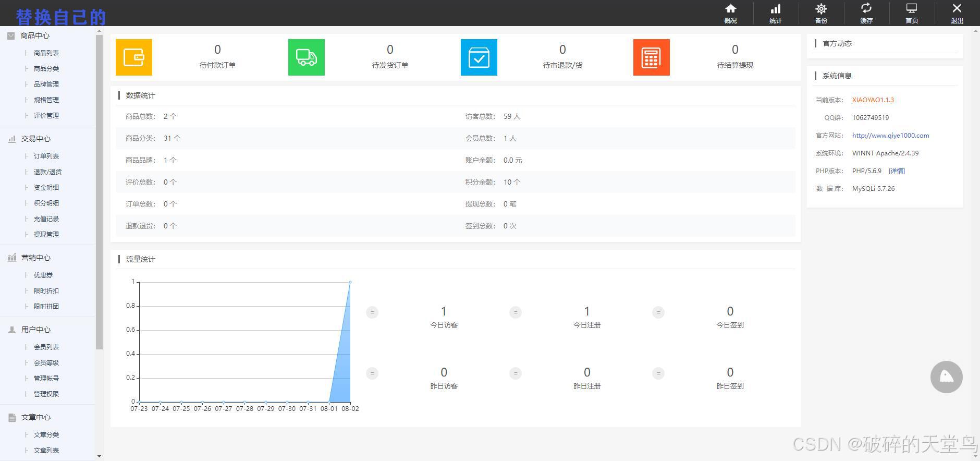The height and width of the screenshot is (461, 980).
Task: Open 订单列表 in the sidebar
Action: click(46, 156)
